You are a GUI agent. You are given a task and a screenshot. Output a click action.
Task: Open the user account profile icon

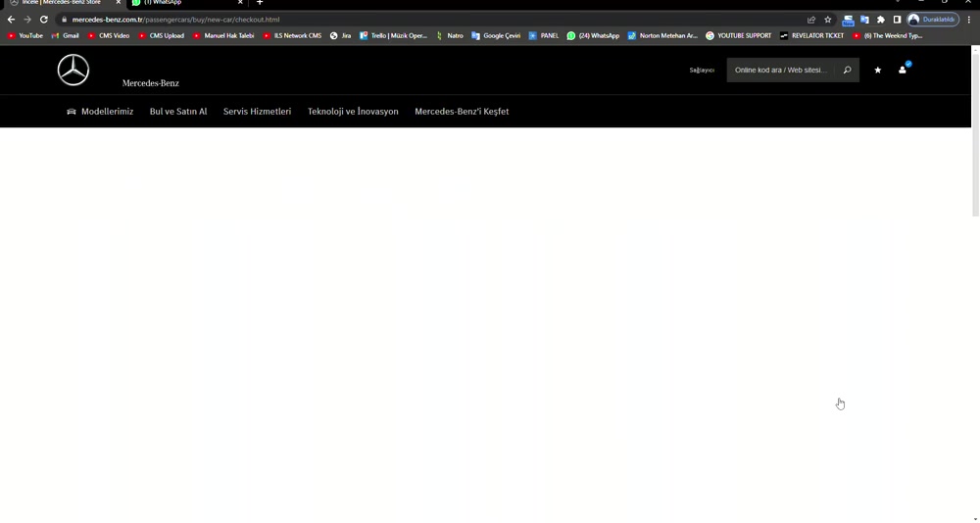903,70
